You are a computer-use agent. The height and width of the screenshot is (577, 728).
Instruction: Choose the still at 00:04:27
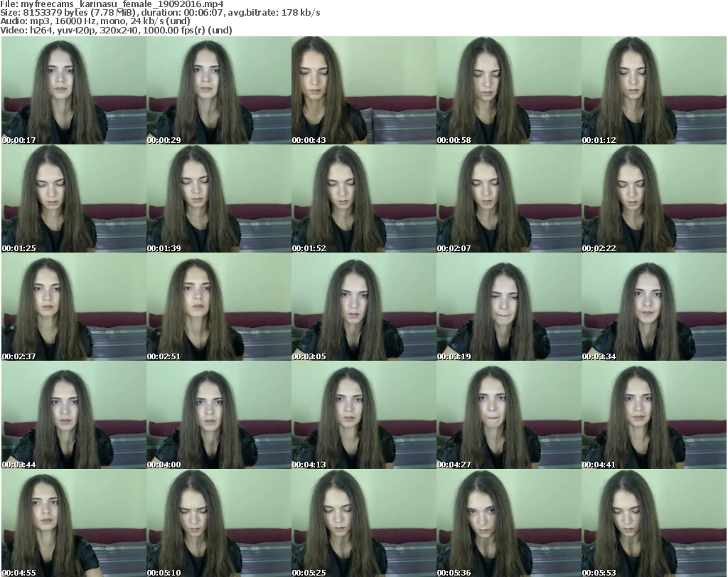coord(509,415)
